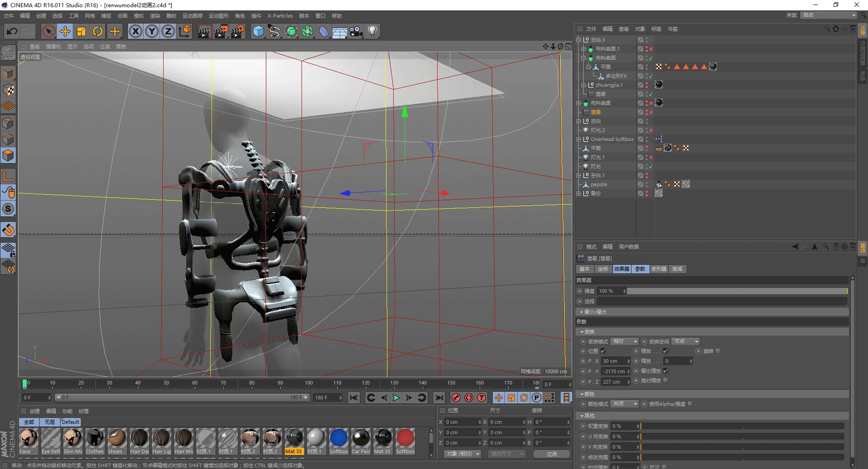
Task: Activate the Rotate tool
Action: click(98, 31)
